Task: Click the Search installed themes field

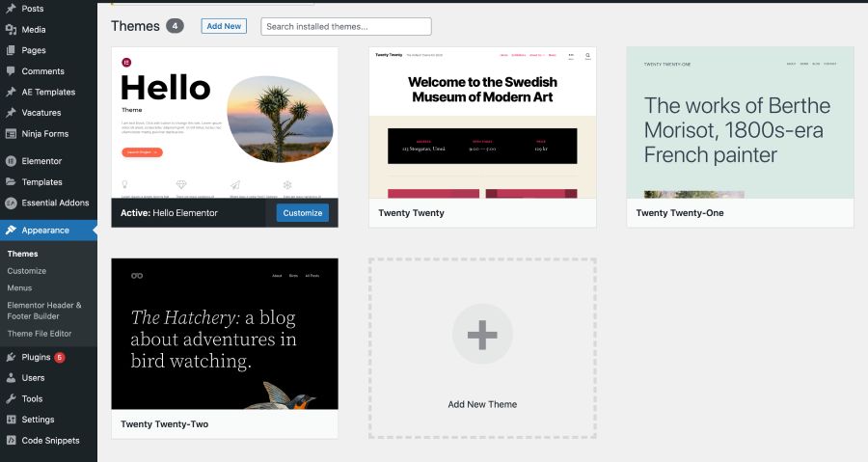Action: tap(346, 27)
